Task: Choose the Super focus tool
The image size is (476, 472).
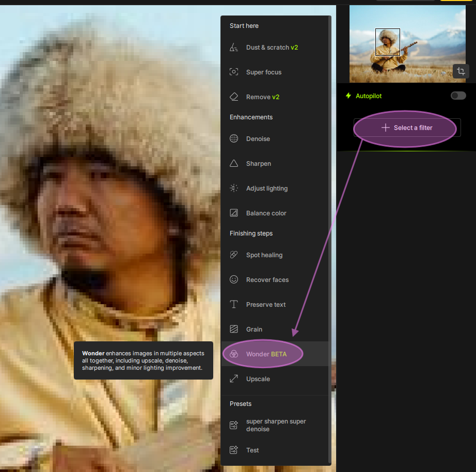Action: coord(233,72)
